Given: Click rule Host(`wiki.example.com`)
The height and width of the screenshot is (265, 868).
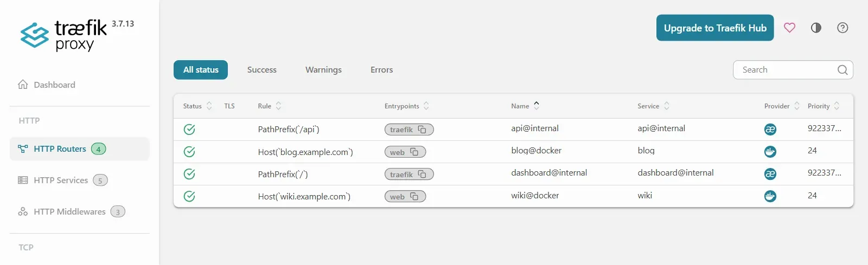Looking at the screenshot, I should tap(304, 197).
